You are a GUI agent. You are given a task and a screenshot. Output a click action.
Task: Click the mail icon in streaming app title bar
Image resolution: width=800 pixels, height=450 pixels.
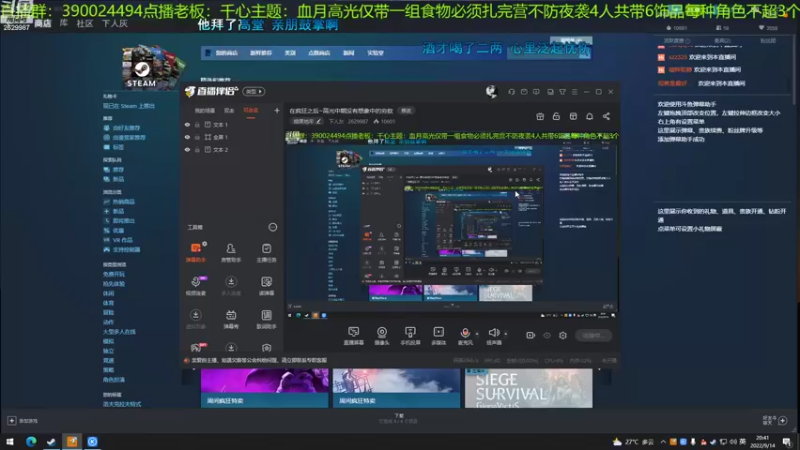coord(524,92)
